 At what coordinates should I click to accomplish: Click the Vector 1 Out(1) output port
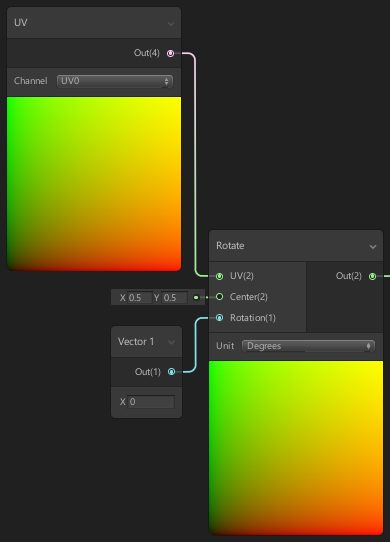click(x=171, y=372)
